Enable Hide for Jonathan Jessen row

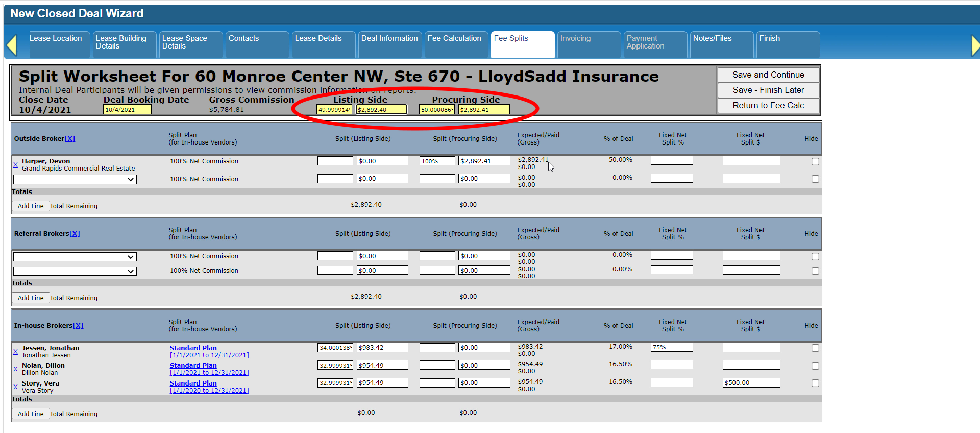tap(815, 348)
